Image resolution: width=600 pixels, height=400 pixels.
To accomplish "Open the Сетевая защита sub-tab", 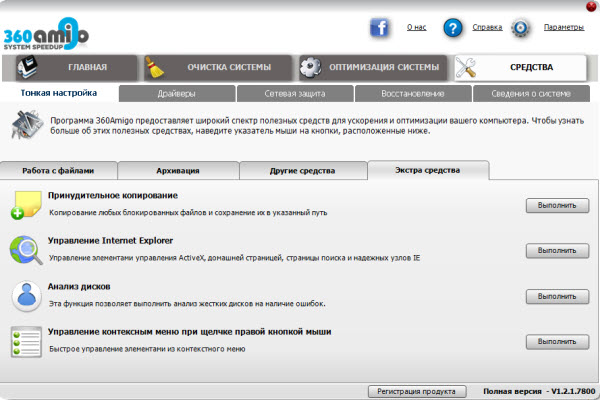I will click(295, 93).
